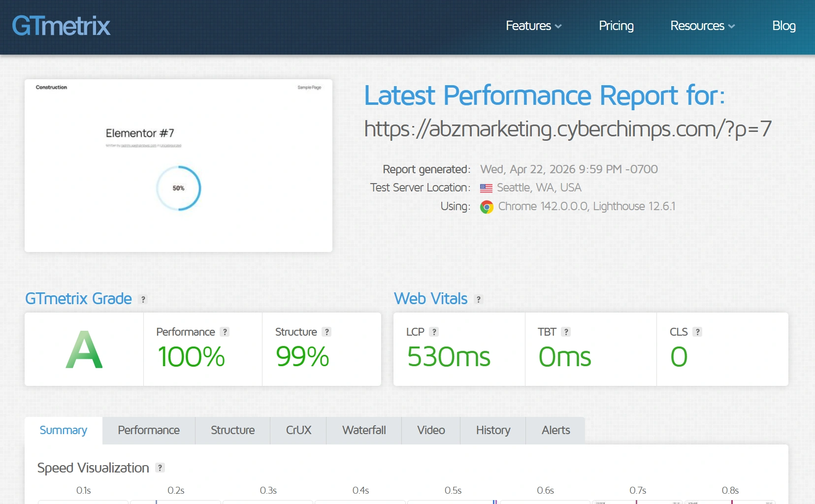Go to the Pricing page
Image resolution: width=815 pixels, height=504 pixels.
[x=616, y=26]
